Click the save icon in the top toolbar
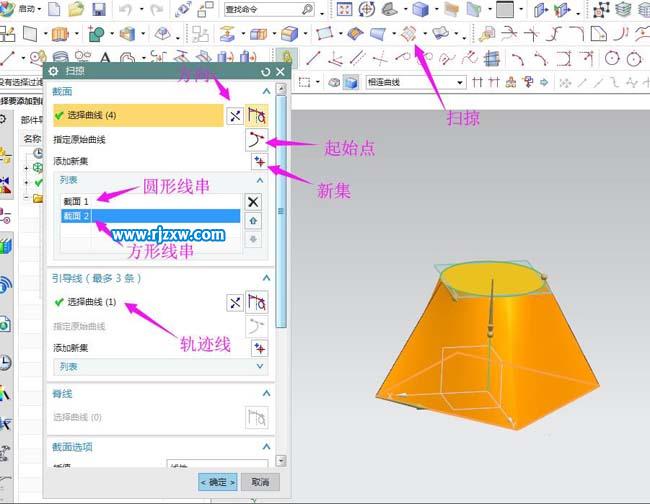 99,9
